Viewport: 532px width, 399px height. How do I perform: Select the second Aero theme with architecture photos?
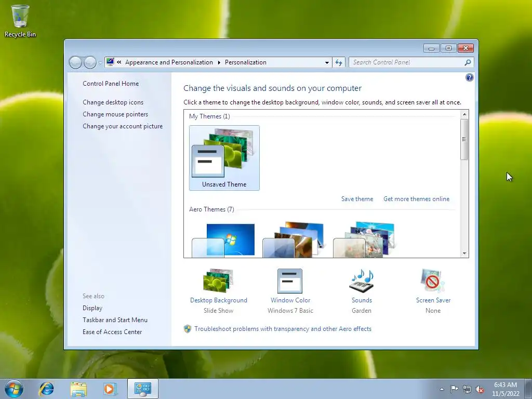(x=294, y=240)
